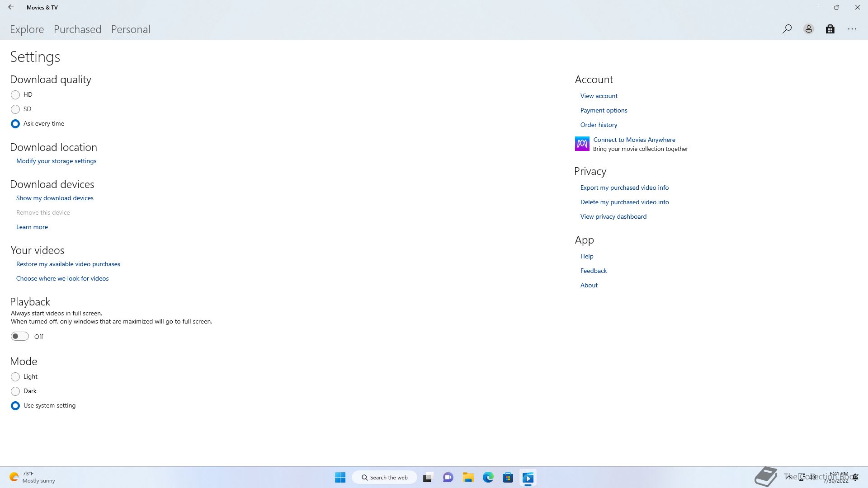Viewport: 868px width, 488px height.
Task: Toggle always start videos in full screen
Action: pyautogui.click(x=20, y=336)
